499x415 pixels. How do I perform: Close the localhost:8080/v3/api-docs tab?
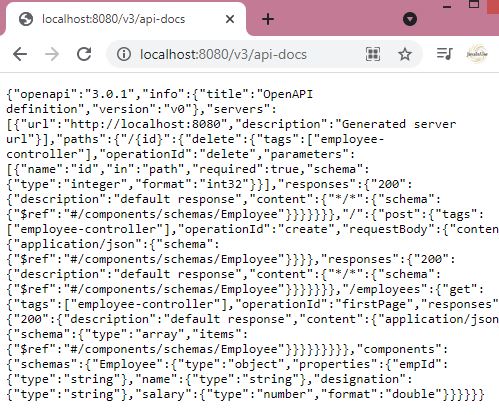click(230, 19)
